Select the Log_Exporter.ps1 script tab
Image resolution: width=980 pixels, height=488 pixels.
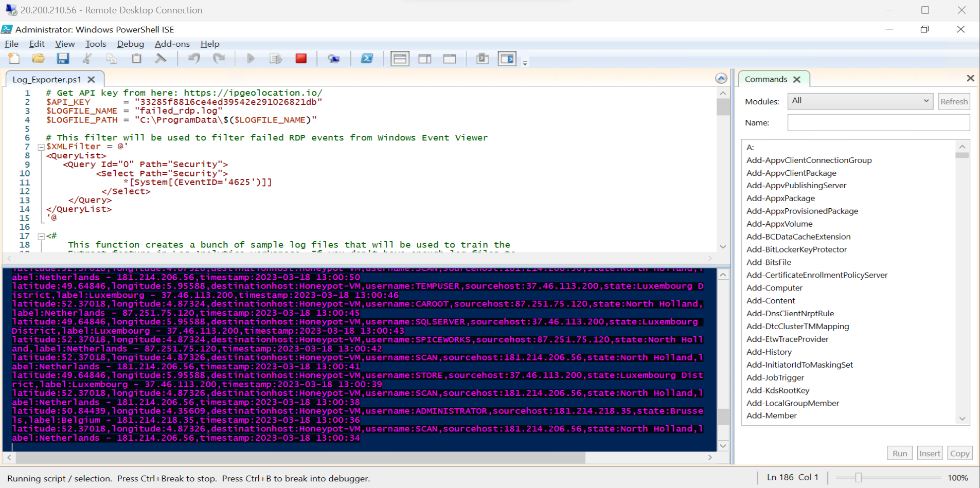click(47, 79)
